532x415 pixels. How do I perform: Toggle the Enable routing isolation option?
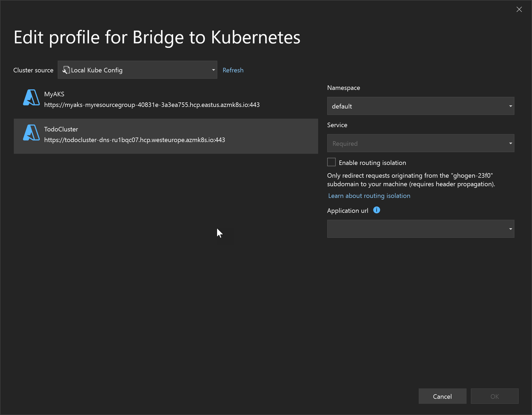click(331, 162)
